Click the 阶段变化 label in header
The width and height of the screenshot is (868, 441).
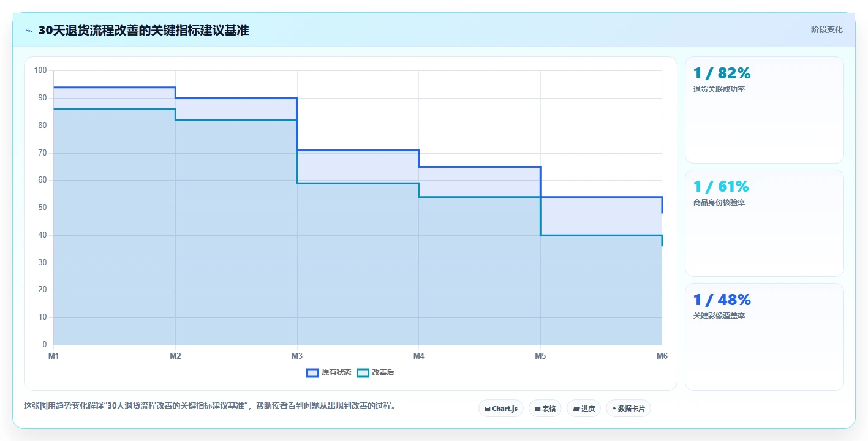point(826,29)
